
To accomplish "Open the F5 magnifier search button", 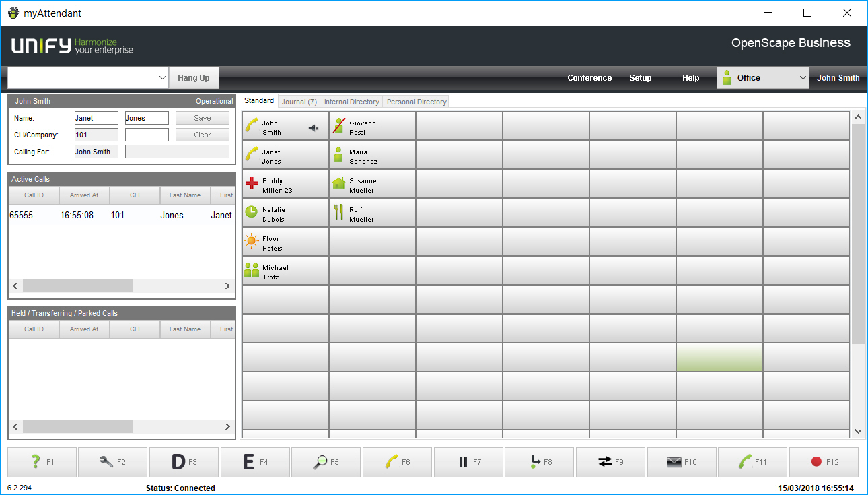I will click(326, 462).
